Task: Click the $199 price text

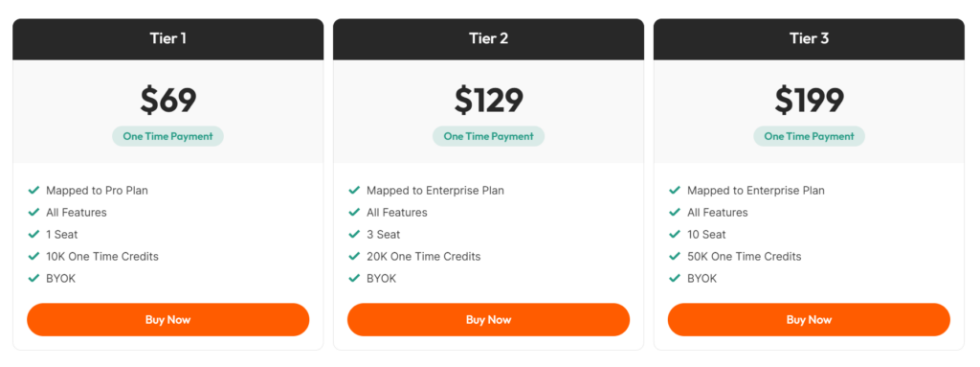Action: click(809, 100)
